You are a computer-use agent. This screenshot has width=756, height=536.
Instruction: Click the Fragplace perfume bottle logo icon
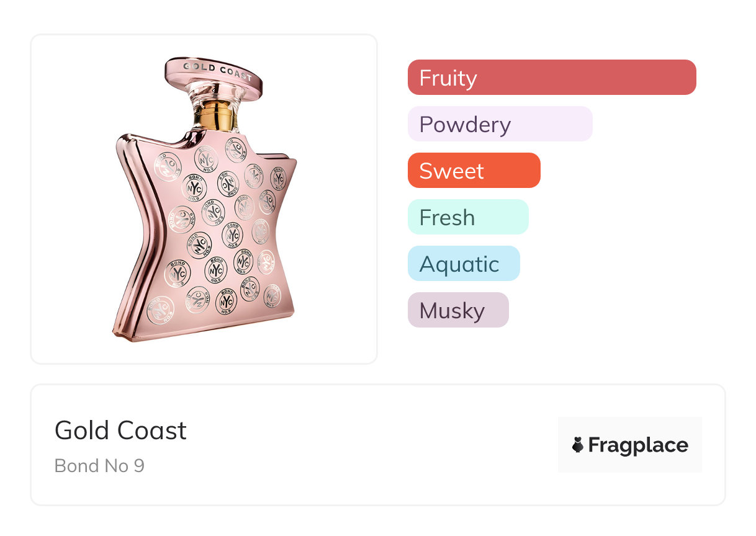(578, 445)
